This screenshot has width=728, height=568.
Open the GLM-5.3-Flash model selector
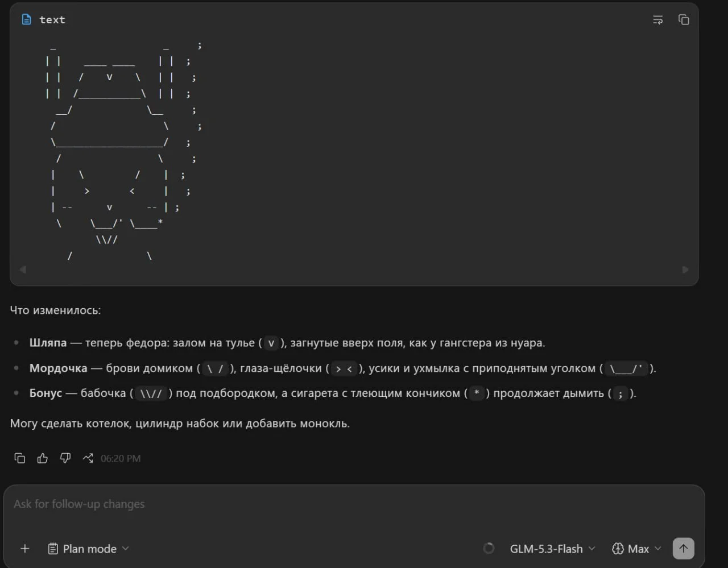click(x=552, y=549)
